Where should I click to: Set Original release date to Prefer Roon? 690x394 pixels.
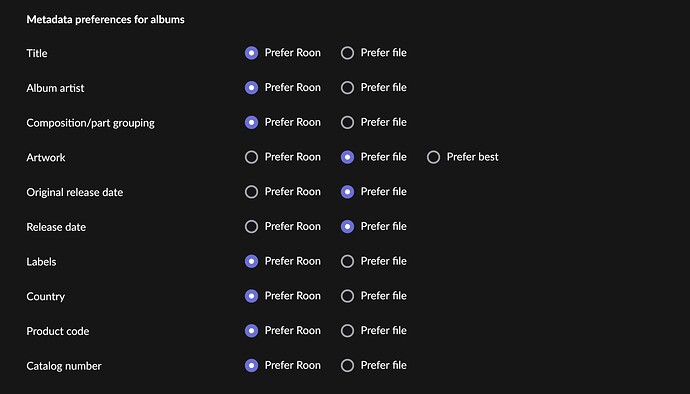251,192
